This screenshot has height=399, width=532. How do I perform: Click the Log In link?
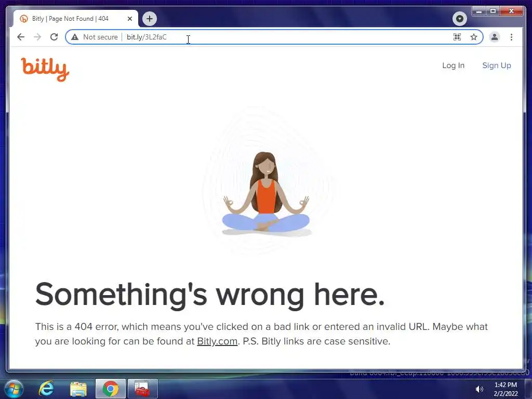point(453,65)
